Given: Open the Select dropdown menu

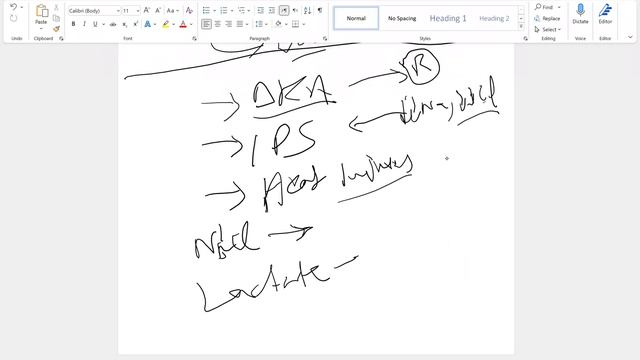Looking at the screenshot, I should click(x=548, y=29).
